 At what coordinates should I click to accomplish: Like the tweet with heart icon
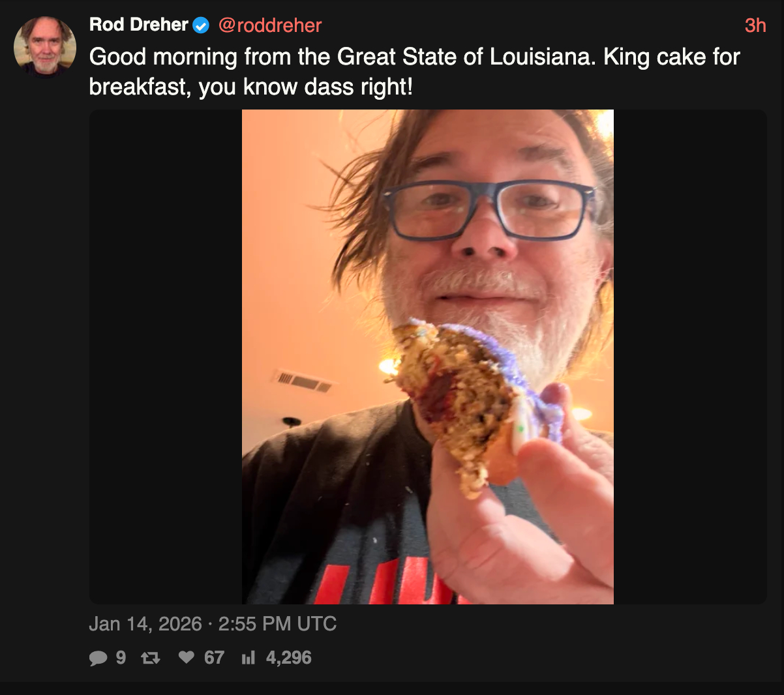(187, 658)
